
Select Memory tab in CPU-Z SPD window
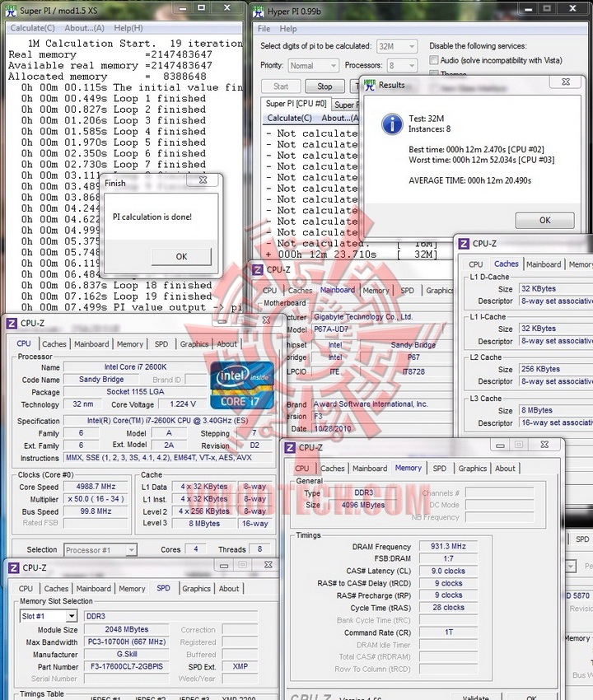click(x=132, y=588)
